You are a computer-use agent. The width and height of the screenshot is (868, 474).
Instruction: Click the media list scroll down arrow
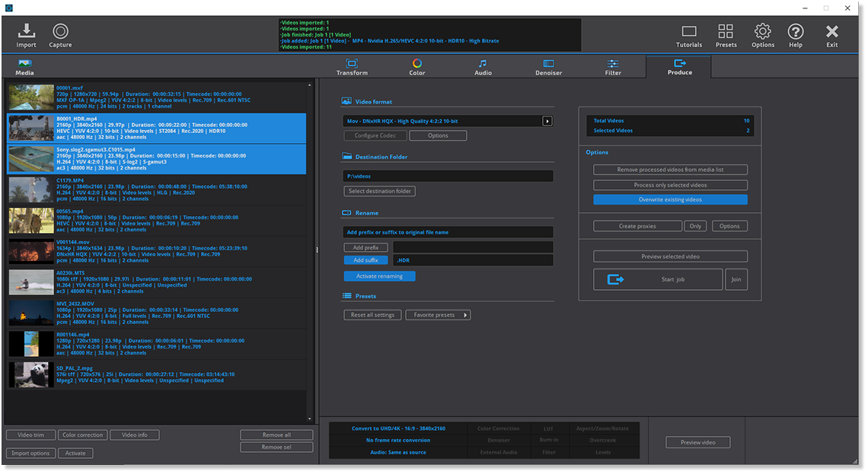tap(309, 420)
